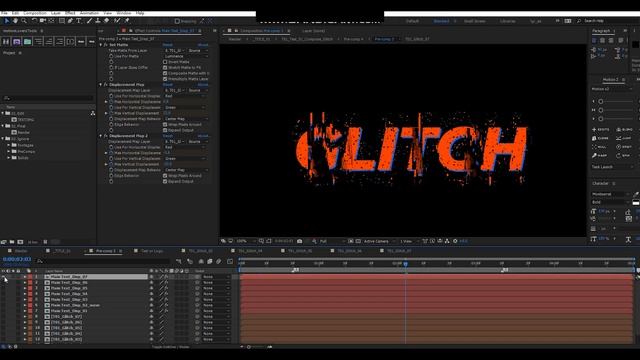The height and width of the screenshot is (360, 640).
Task: Select the Hand tool
Action: [16, 20]
